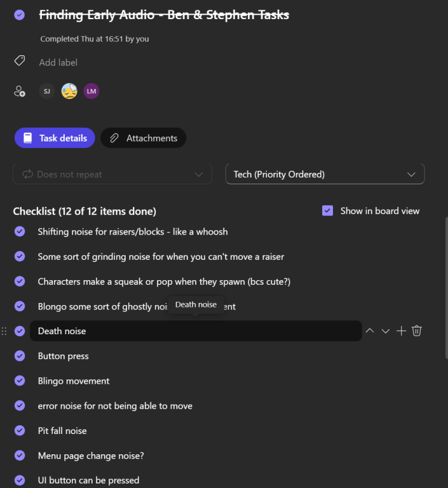Click the label tag icon
The image size is (448, 488).
click(20, 61)
